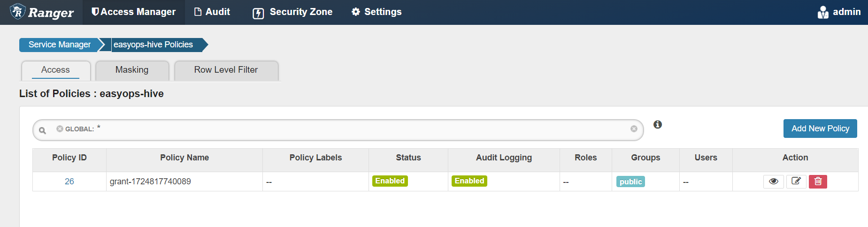Screen dimensions: 868x227
Task: Open the Audit menu
Action: pos(212,12)
